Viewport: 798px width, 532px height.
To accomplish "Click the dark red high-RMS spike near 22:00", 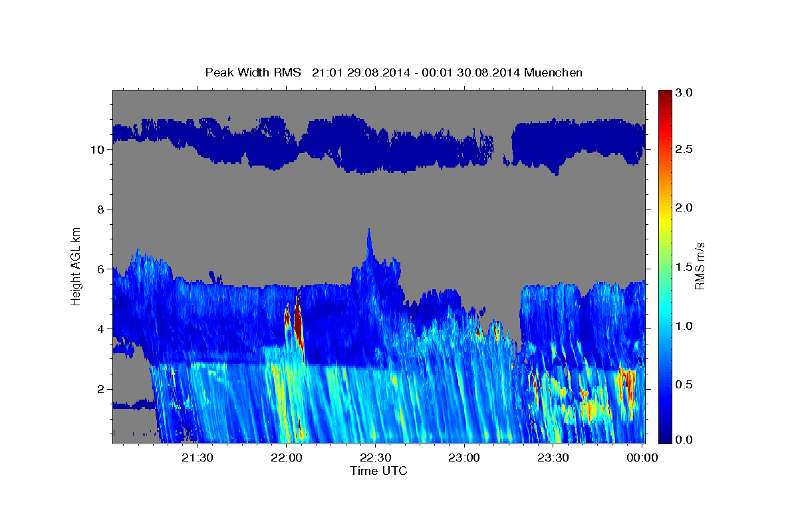I will (298, 323).
